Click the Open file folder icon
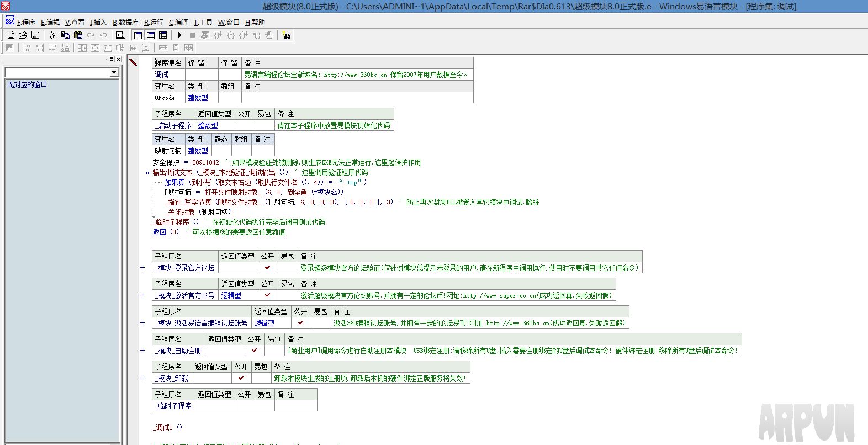868x445 pixels. (23, 35)
